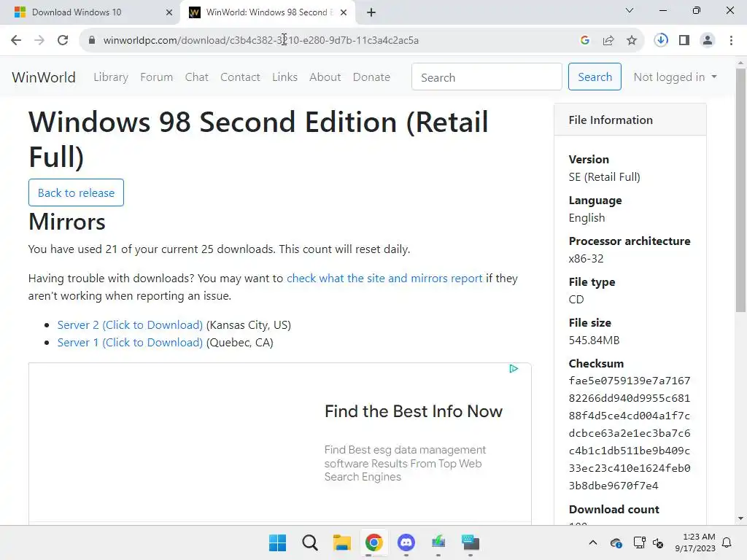Click the SE (Retail Full) version value

pyautogui.click(x=605, y=176)
